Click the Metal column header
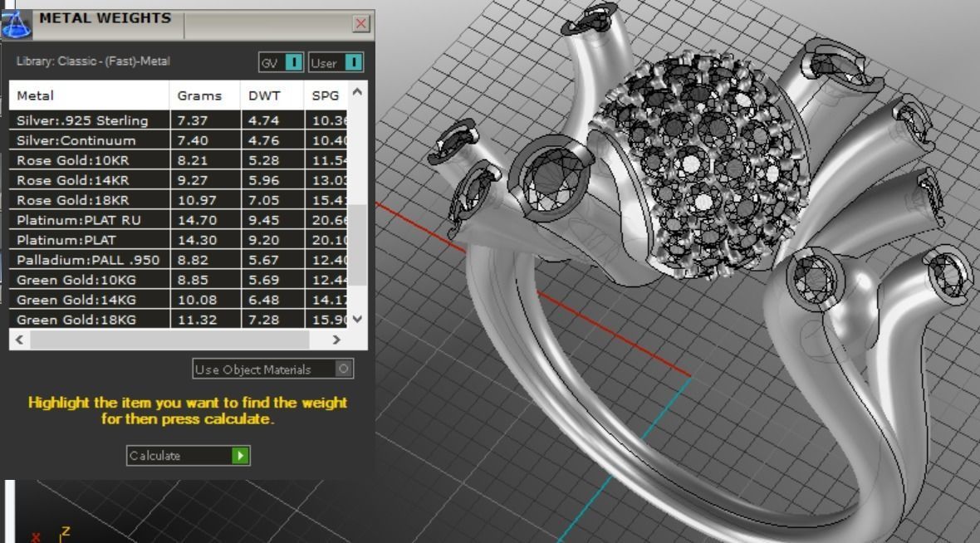The image size is (980, 543). pyautogui.click(x=89, y=95)
